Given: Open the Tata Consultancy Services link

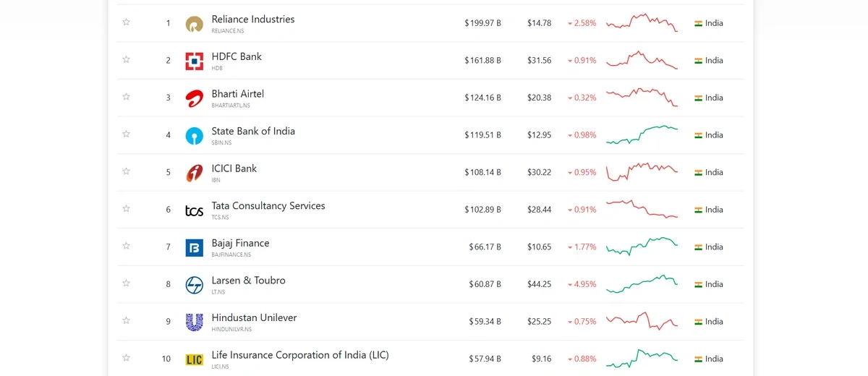Looking at the screenshot, I should coord(268,206).
